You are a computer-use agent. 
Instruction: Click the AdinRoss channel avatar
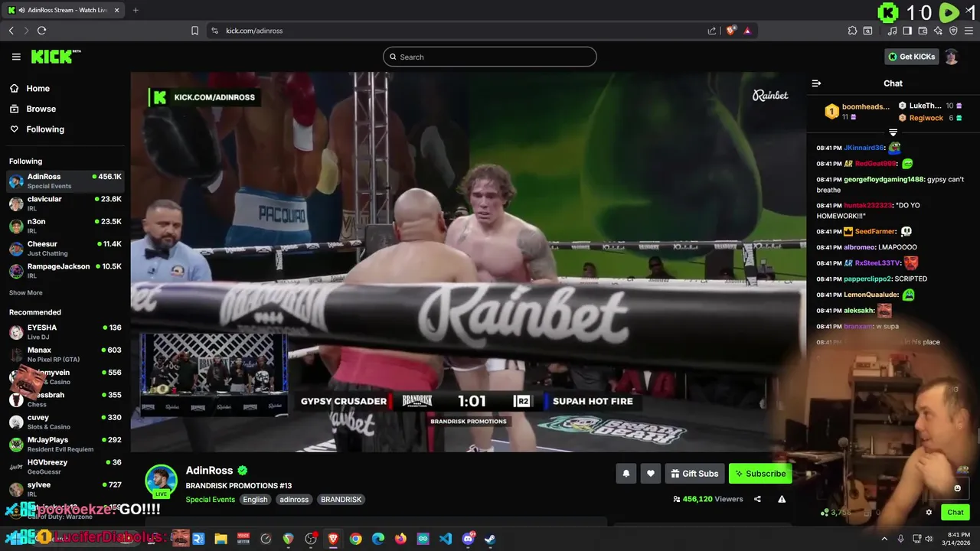162,480
